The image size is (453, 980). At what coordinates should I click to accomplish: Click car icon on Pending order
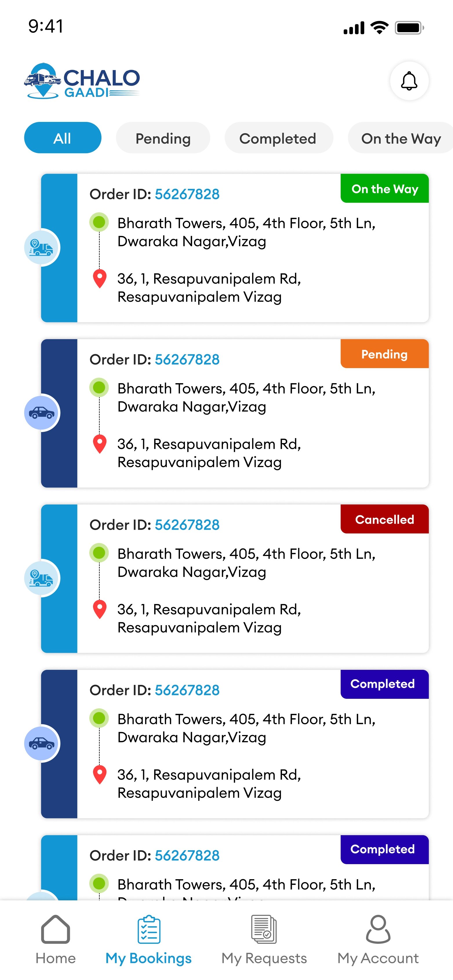pyautogui.click(x=41, y=413)
